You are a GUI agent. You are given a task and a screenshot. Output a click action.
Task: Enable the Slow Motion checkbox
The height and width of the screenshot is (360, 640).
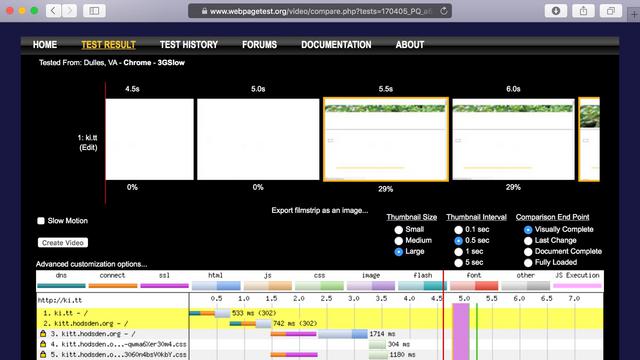pos(41,221)
